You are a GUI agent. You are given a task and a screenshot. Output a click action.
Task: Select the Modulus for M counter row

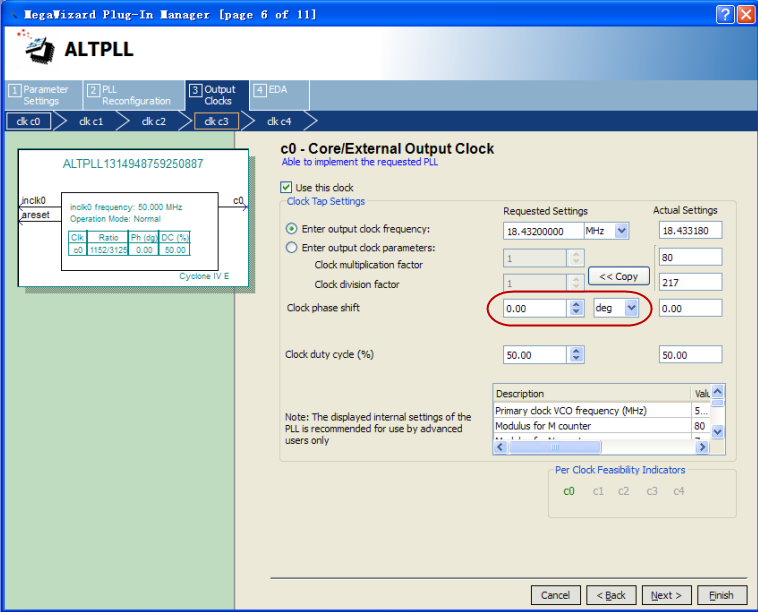[x=602, y=426]
